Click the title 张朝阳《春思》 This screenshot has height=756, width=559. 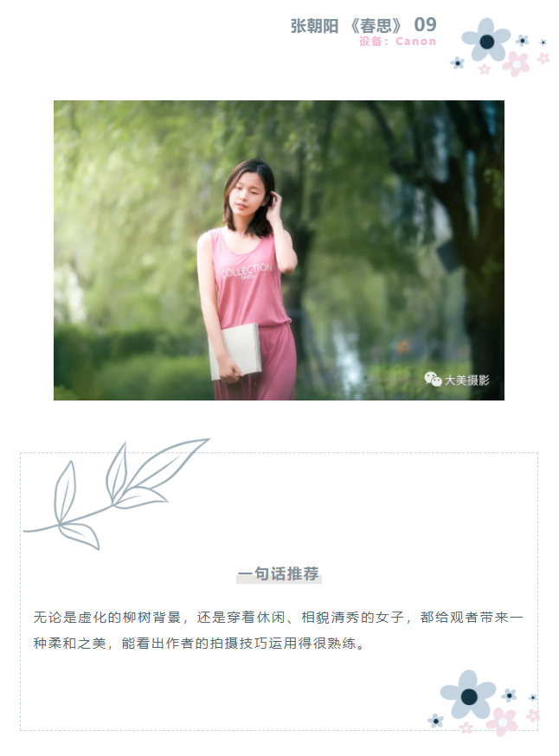pyautogui.click(x=346, y=26)
